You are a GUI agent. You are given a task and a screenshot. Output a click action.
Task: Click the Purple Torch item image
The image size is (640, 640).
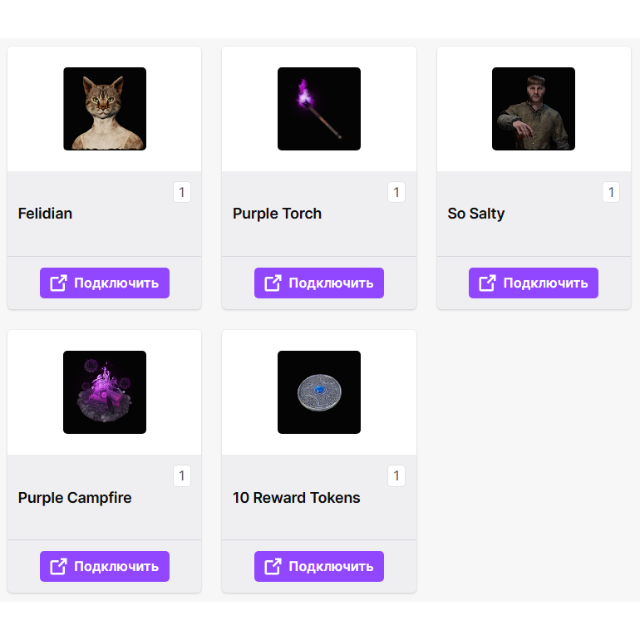[x=319, y=109]
